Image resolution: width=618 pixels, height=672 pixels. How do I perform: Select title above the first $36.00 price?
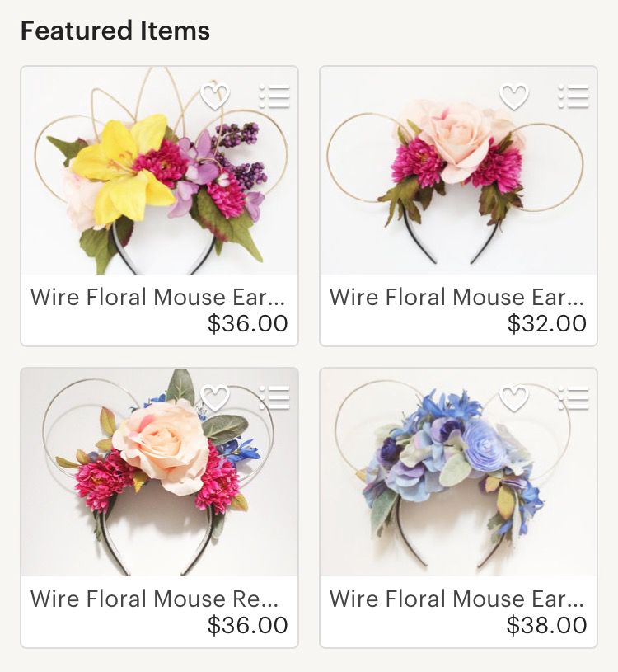click(x=157, y=297)
